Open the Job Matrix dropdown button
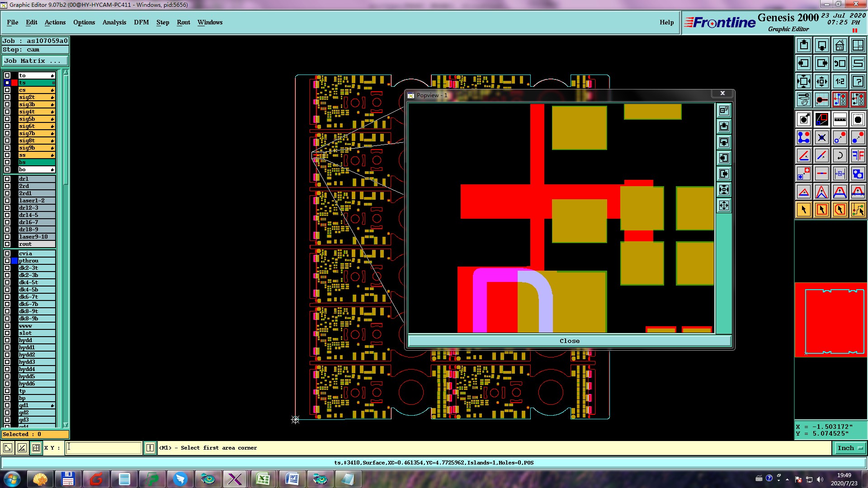The width and height of the screenshot is (868, 488). [35, 61]
